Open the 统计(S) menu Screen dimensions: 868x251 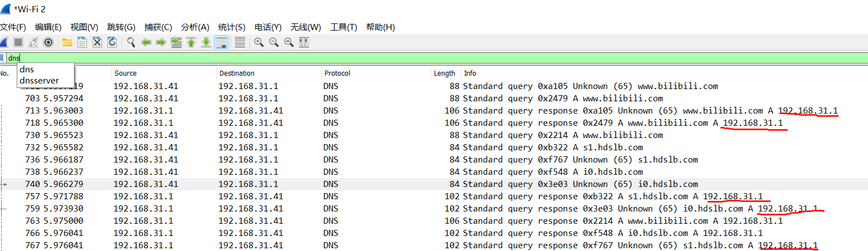point(232,27)
